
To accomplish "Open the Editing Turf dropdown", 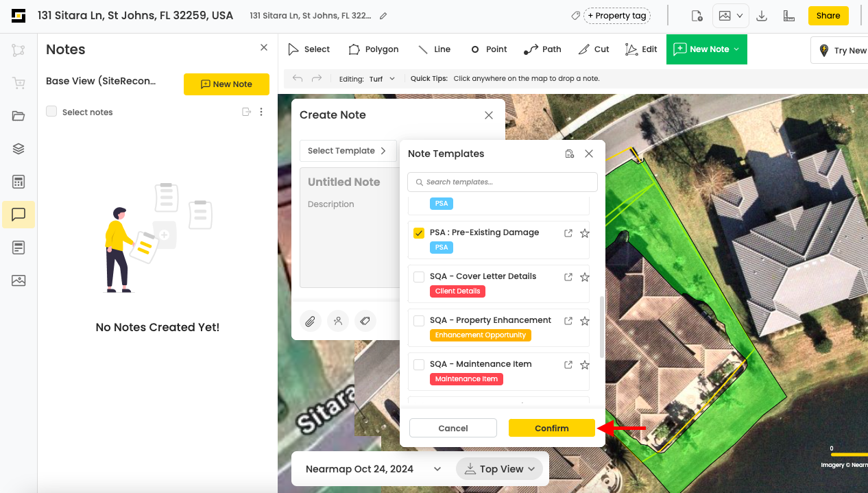I will click(x=382, y=79).
